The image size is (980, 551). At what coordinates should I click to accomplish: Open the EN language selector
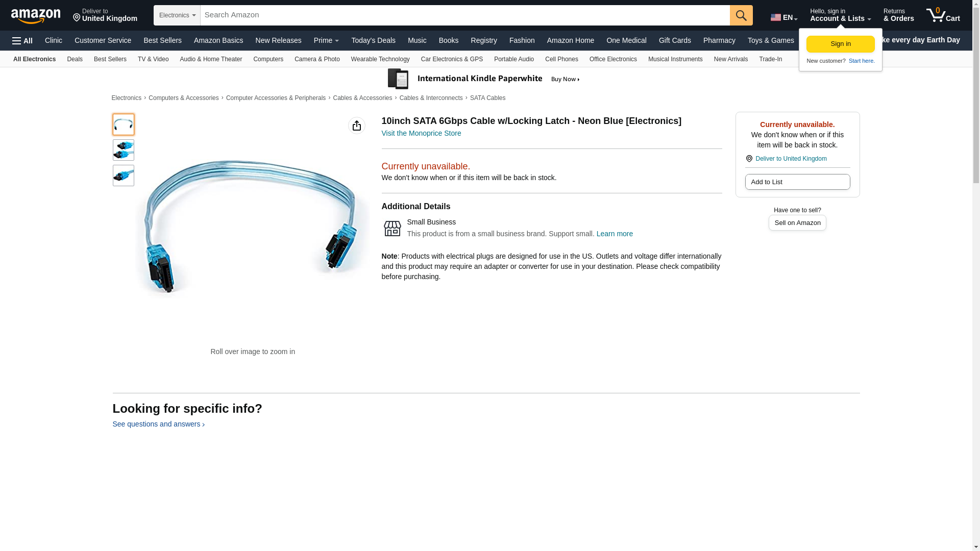784,17
